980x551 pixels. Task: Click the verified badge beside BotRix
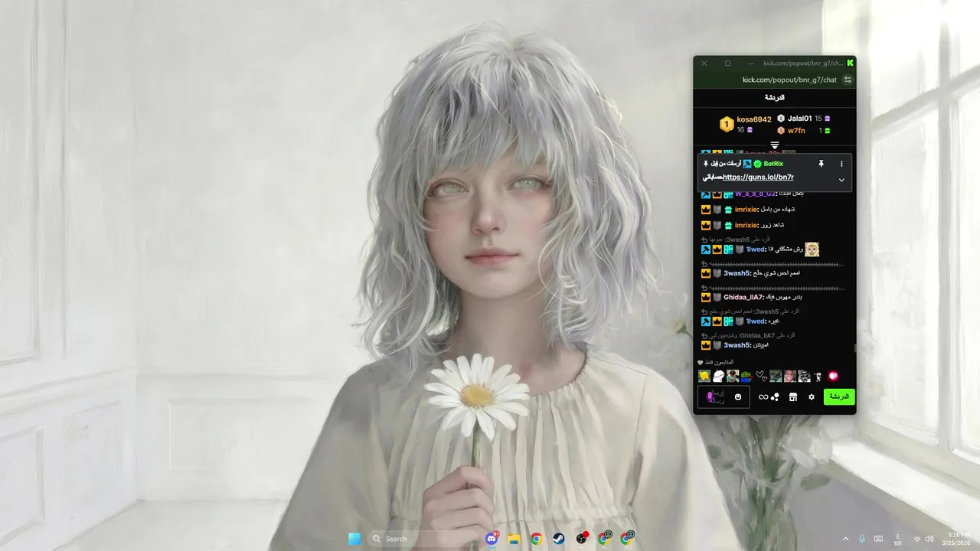(757, 164)
